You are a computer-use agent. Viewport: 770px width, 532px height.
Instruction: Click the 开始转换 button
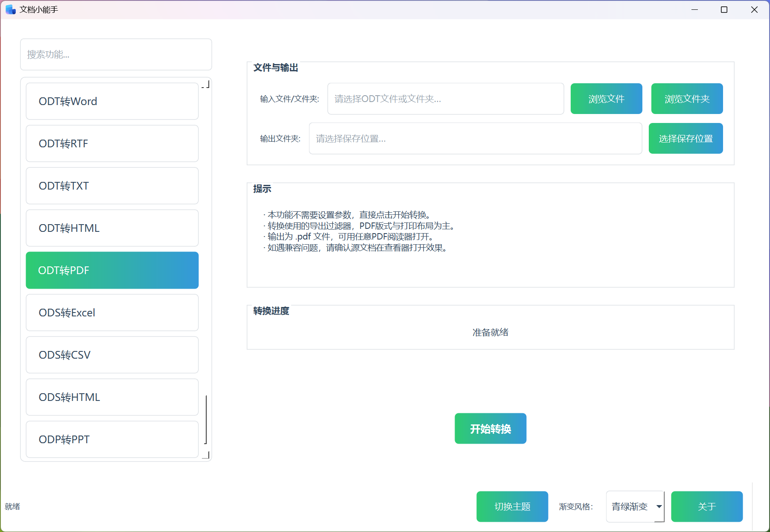click(490, 428)
